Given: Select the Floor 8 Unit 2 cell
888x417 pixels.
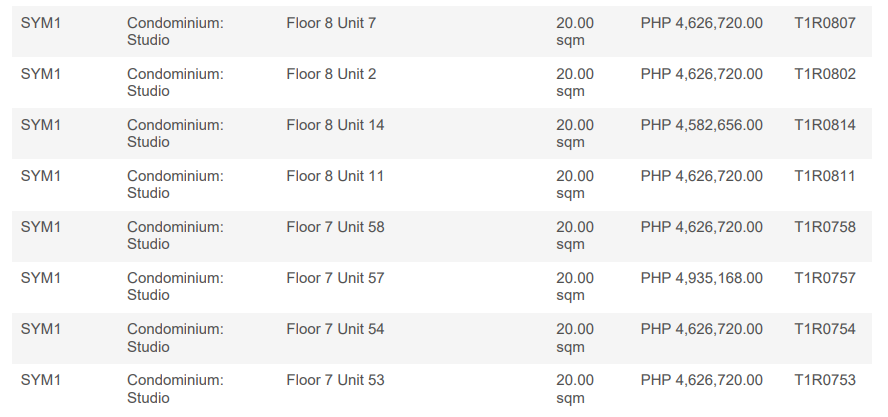Looking at the screenshot, I should [x=331, y=74].
